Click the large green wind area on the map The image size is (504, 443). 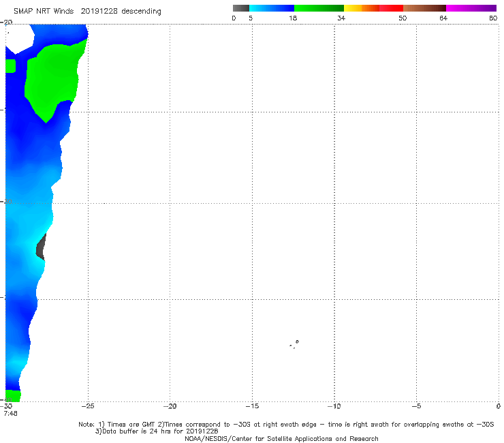pos(53,77)
